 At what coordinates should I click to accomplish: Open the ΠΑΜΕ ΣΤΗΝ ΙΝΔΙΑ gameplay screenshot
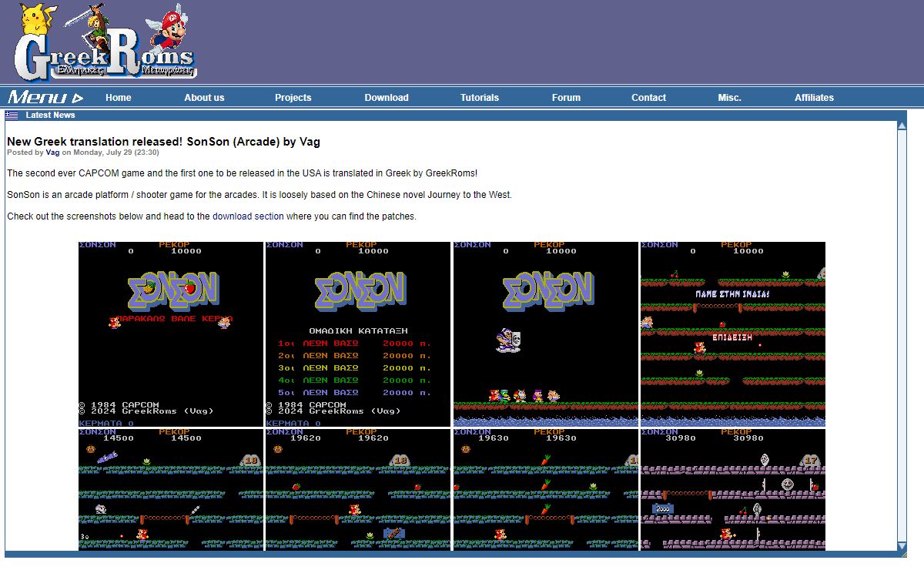point(733,334)
